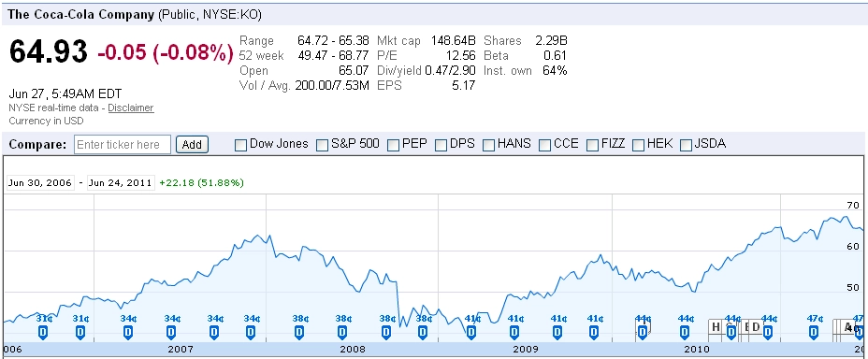The image size is (868, 359).
Task: Open the Disclaimer link
Action: click(131, 108)
